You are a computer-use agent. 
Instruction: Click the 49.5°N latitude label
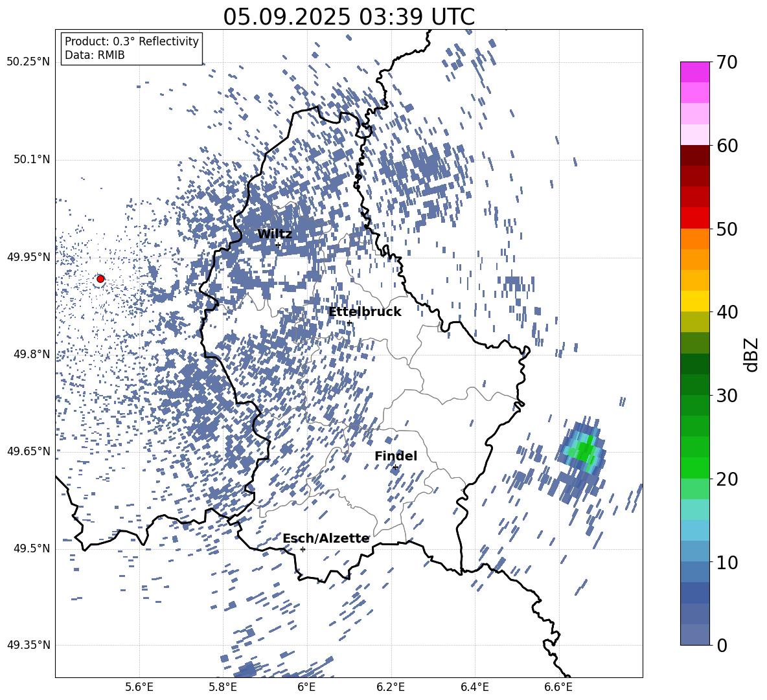point(31,548)
